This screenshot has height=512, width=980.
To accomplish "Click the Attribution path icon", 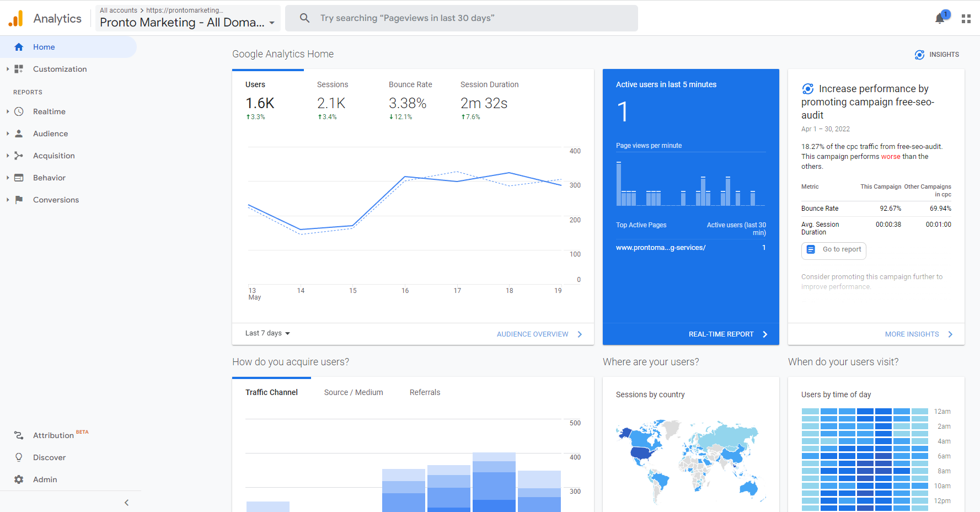I will (x=19, y=435).
